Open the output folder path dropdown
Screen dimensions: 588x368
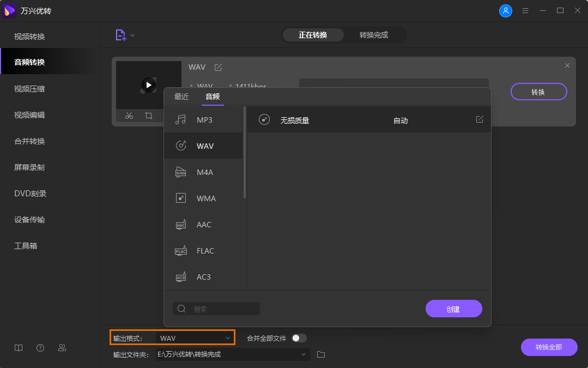coord(304,354)
